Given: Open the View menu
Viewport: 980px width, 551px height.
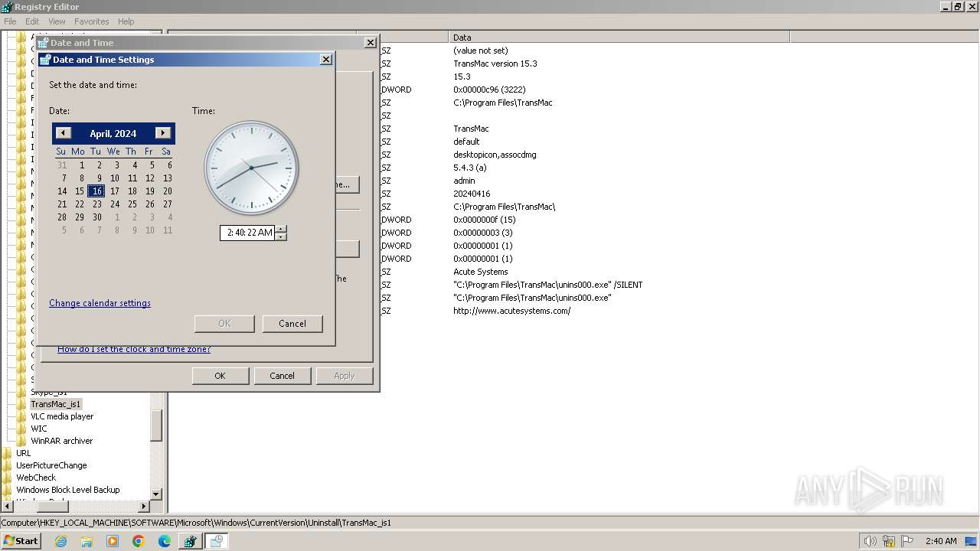Looking at the screenshot, I should pyautogui.click(x=57, y=21).
